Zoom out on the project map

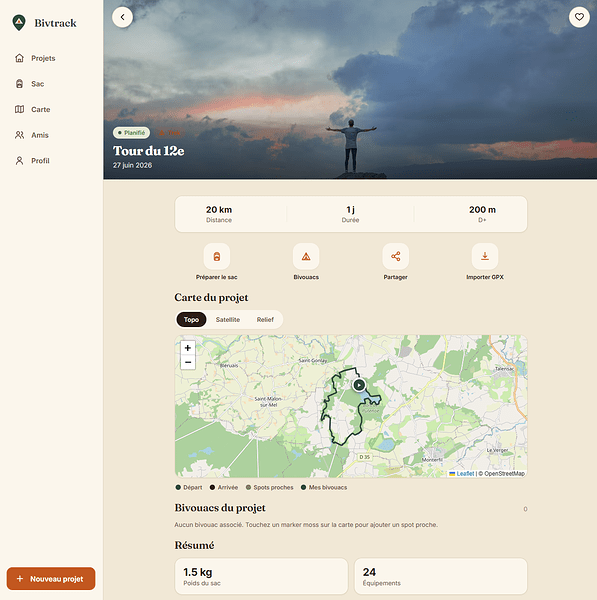click(188, 362)
